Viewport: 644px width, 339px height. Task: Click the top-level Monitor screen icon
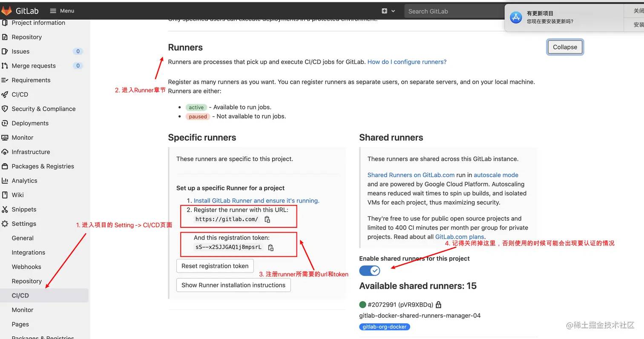(x=5, y=138)
